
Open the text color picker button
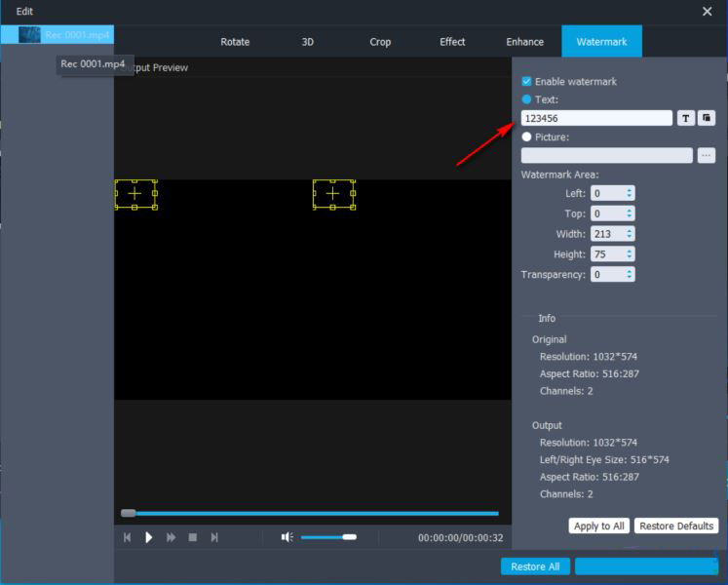(707, 118)
